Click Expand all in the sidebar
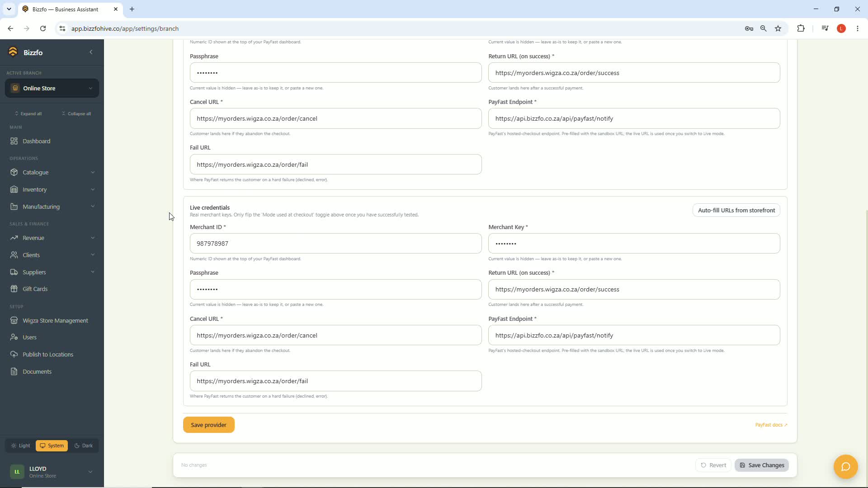This screenshot has height=488, width=868. pyautogui.click(x=28, y=113)
